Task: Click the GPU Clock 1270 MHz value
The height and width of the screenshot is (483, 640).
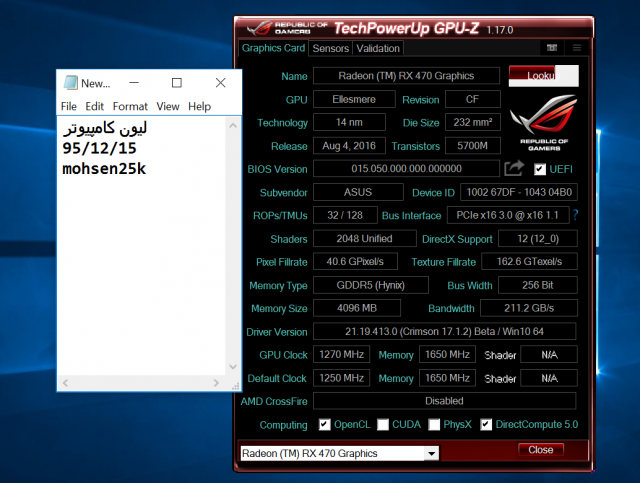Action: point(341,354)
